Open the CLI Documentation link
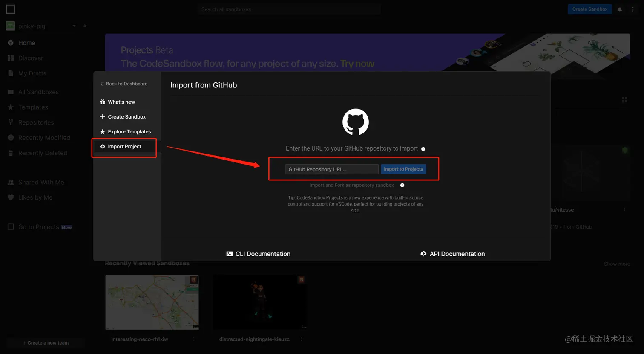Image resolution: width=644 pixels, height=354 pixels. (x=259, y=254)
